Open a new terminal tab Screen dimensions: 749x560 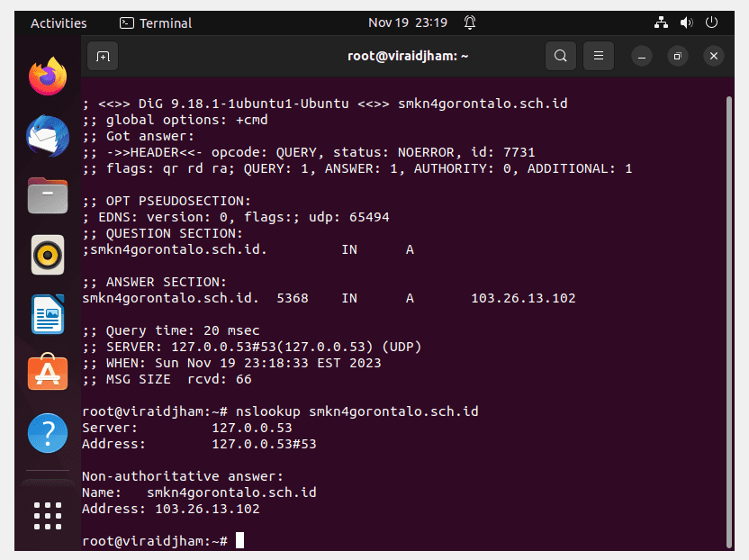pyautogui.click(x=103, y=57)
